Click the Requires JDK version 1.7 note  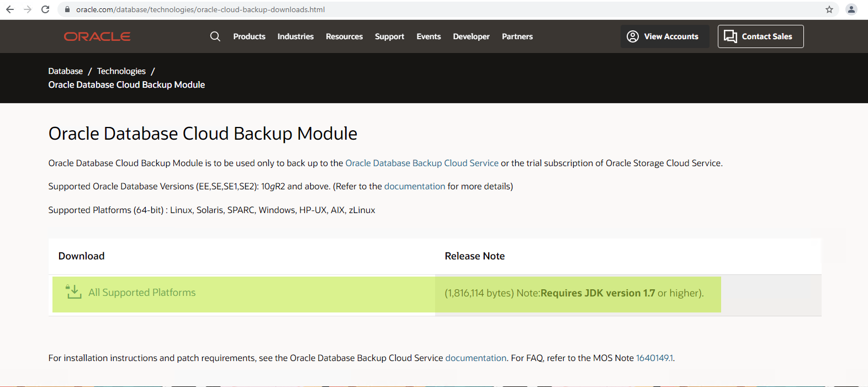[597, 293]
